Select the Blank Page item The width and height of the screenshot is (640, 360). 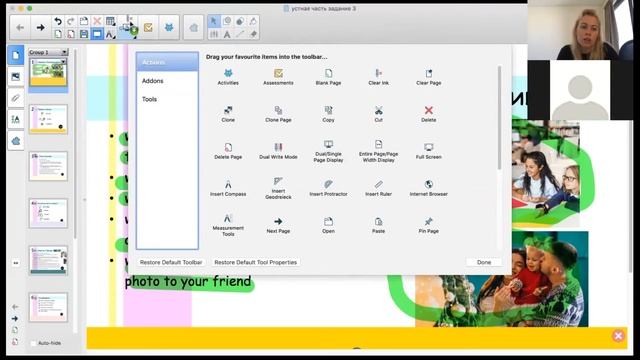[x=328, y=76]
